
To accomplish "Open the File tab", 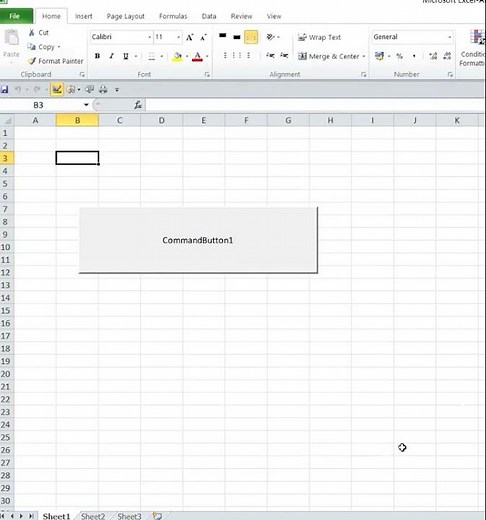I will pos(15,16).
